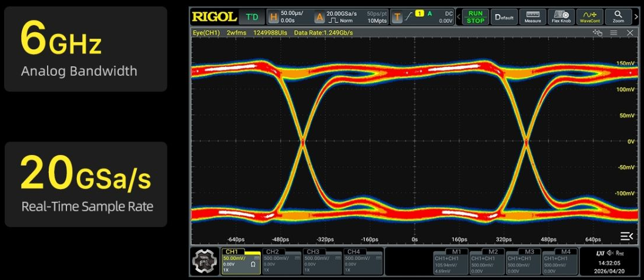Tap the T'D acquisition status indicator

tap(252, 17)
